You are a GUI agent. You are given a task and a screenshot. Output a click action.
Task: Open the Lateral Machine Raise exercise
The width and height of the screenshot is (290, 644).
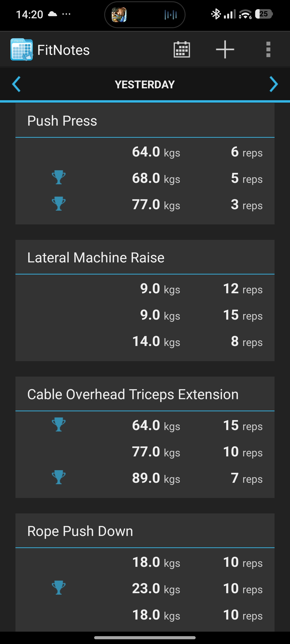click(x=96, y=258)
